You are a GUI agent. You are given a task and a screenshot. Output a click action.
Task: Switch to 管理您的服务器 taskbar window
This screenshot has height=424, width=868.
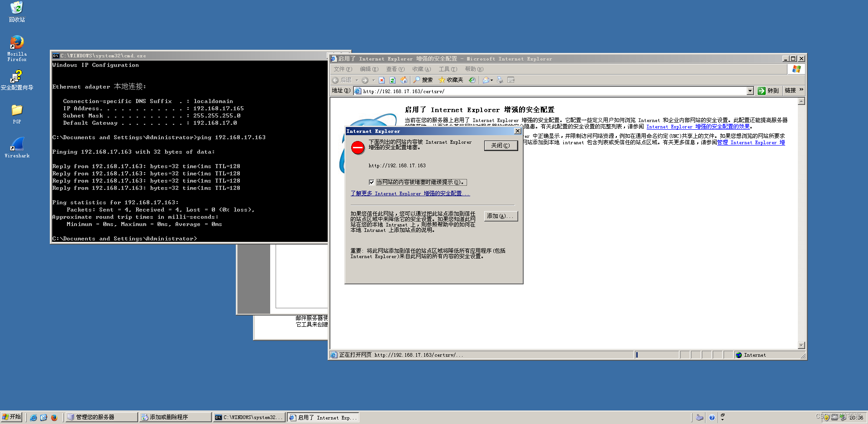tap(101, 417)
